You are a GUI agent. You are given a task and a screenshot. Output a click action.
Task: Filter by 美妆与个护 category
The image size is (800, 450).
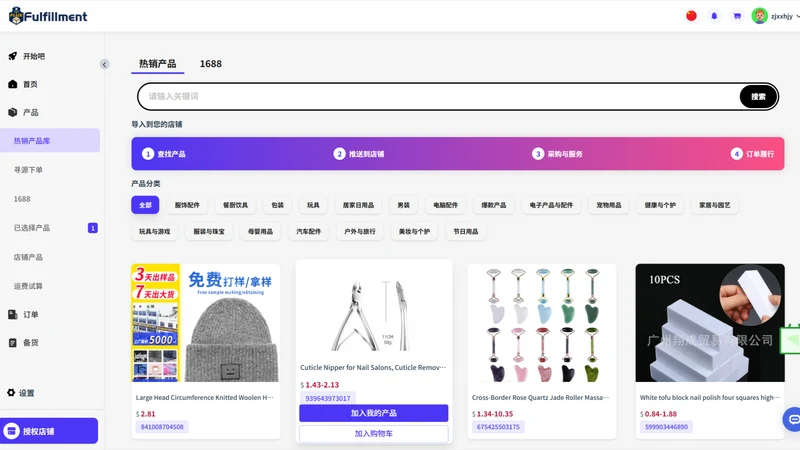click(x=414, y=232)
